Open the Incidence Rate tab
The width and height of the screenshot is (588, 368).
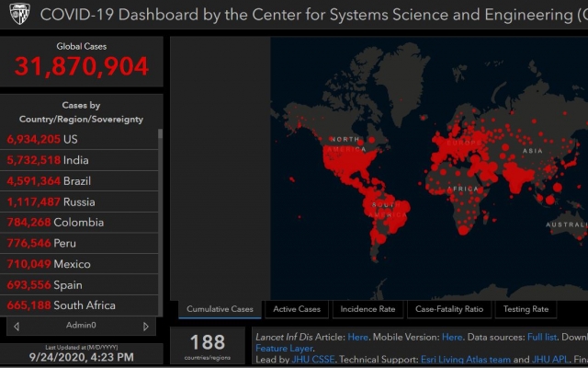pyautogui.click(x=367, y=309)
